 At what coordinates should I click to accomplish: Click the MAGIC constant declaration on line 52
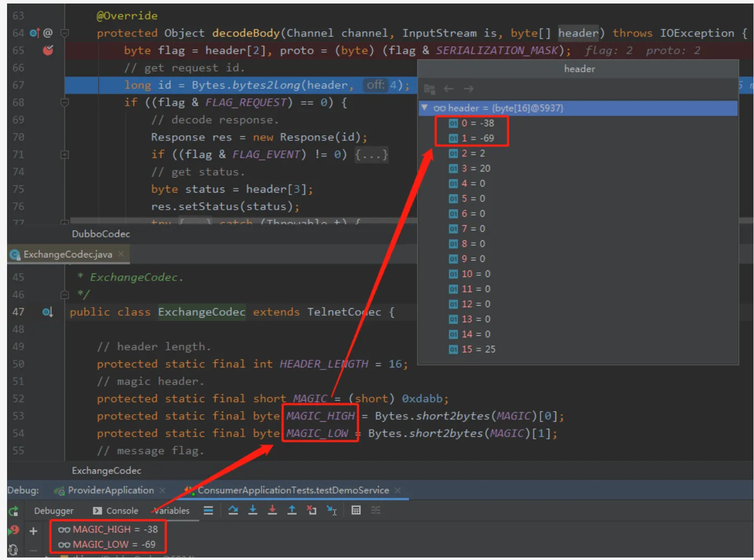click(x=310, y=398)
